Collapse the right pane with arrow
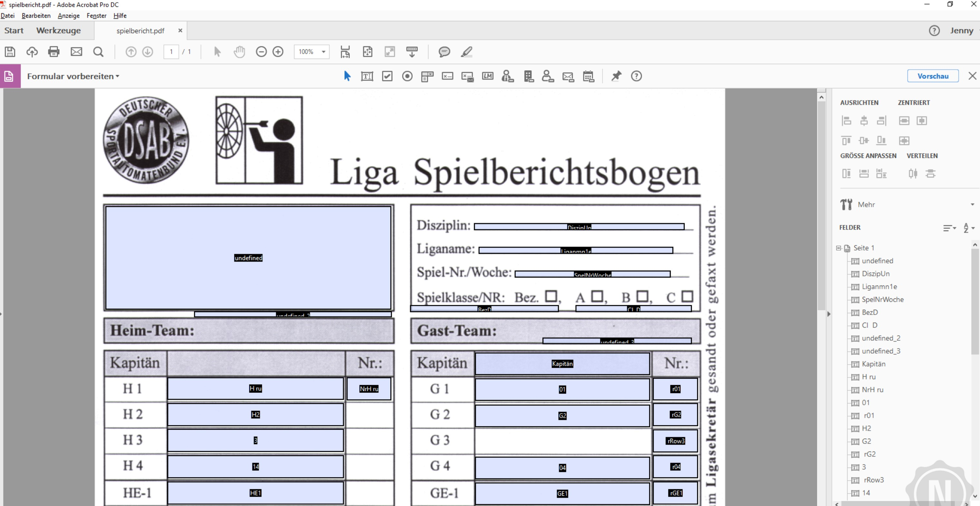The height and width of the screenshot is (506, 980). [x=829, y=314]
